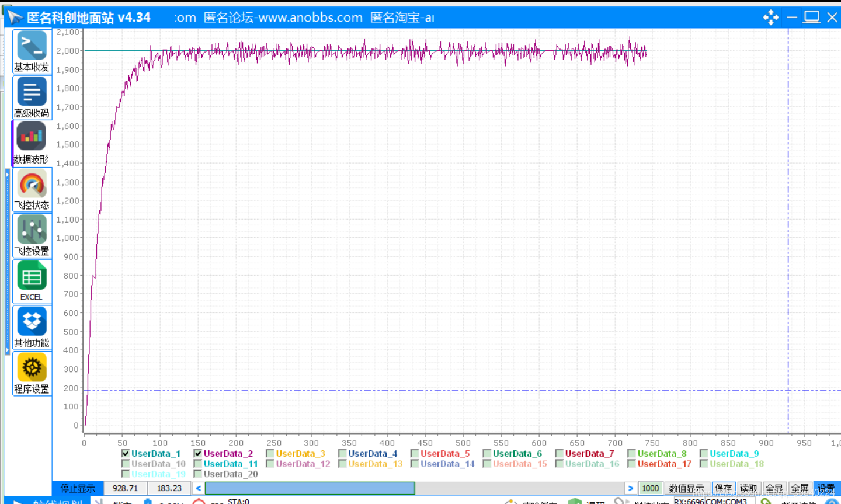Click the 928.71 cursor X value box
841x504 pixels.
point(126,488)
